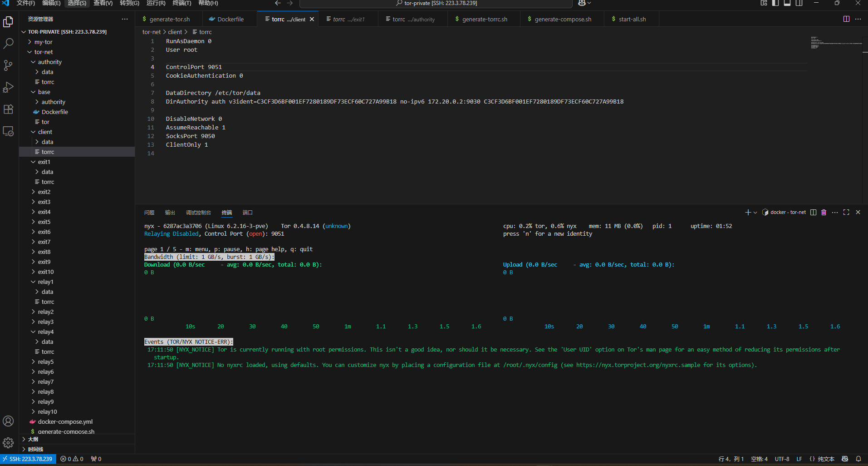Image resolution: width=868 pixels, height=466 pixels.
Task: Open Dockerfile in base folder
Action: pyautogui.click(x=55, y=112)
